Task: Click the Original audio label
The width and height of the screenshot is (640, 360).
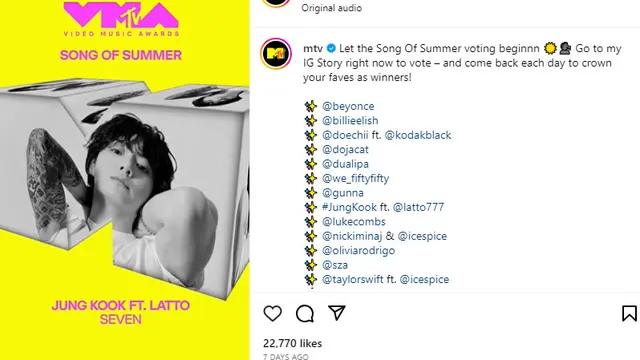Action: [x=331, y=8]
